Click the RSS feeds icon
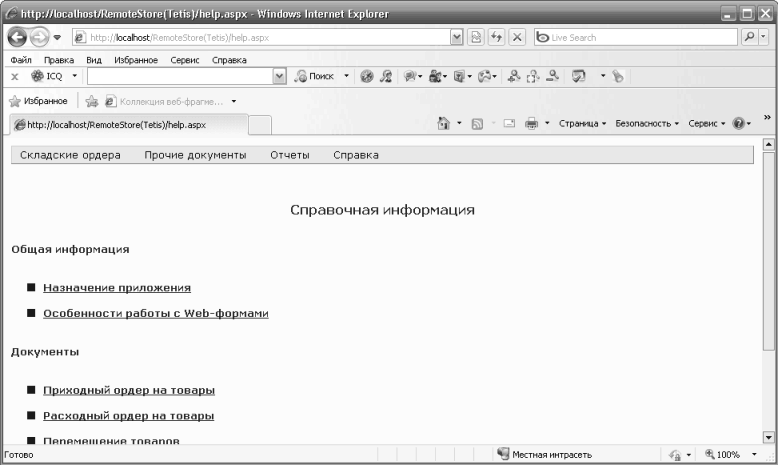 click(477, 124)
